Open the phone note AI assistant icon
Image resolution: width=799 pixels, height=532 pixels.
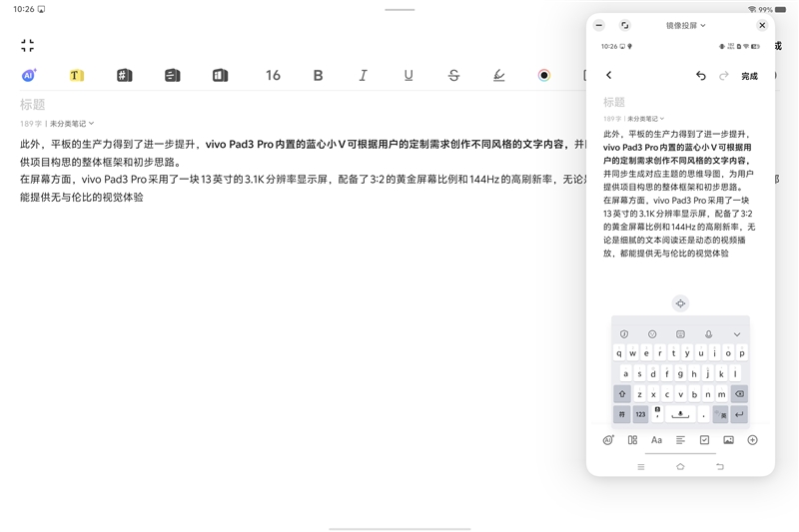pos(608,440)
